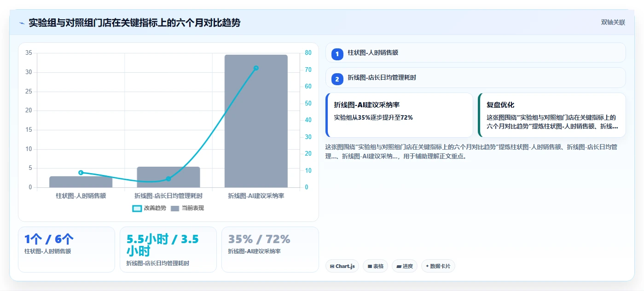Click the chart title heading text

pyautogui.click(x=134, y=23)
